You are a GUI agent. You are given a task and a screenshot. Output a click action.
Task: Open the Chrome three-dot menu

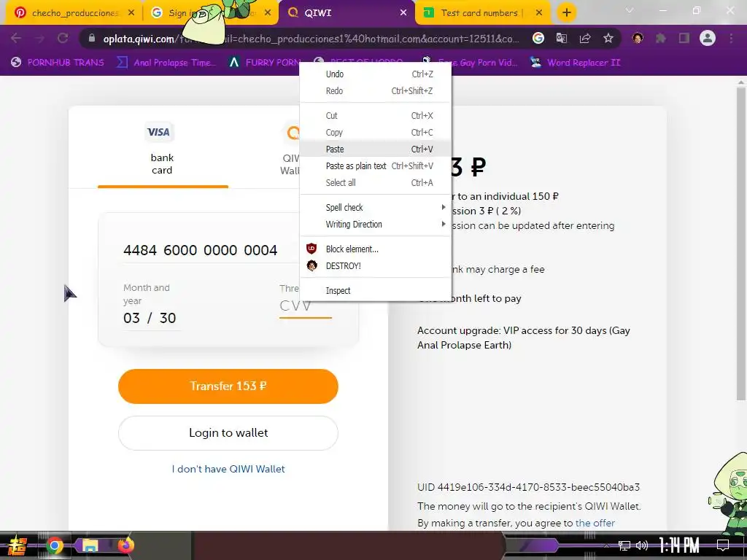tap(731, 38)
